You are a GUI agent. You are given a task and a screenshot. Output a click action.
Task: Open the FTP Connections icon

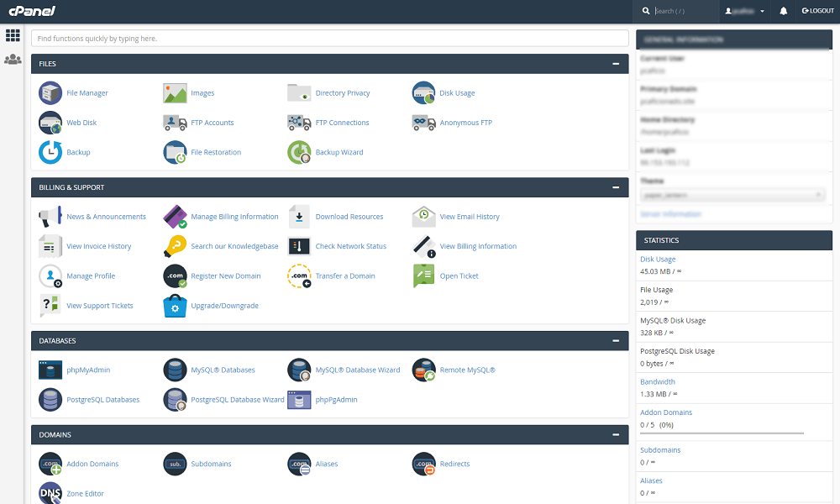[299, 123]
